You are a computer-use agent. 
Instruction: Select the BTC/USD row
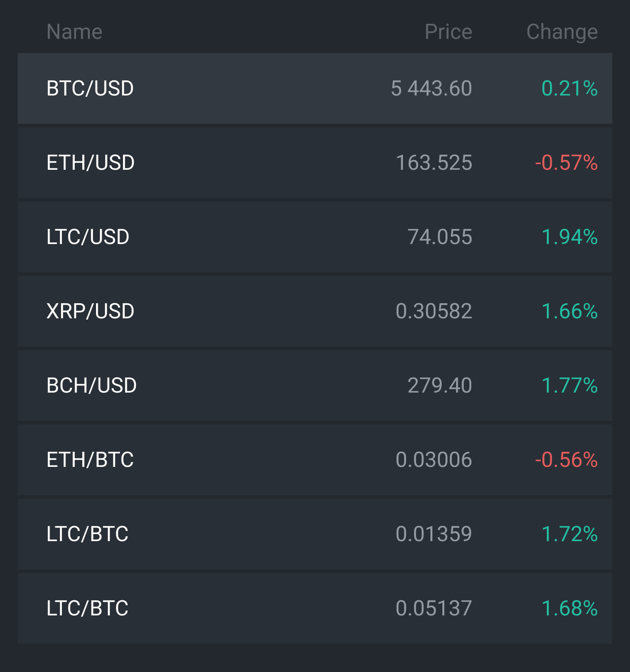[x=315, y=88]
